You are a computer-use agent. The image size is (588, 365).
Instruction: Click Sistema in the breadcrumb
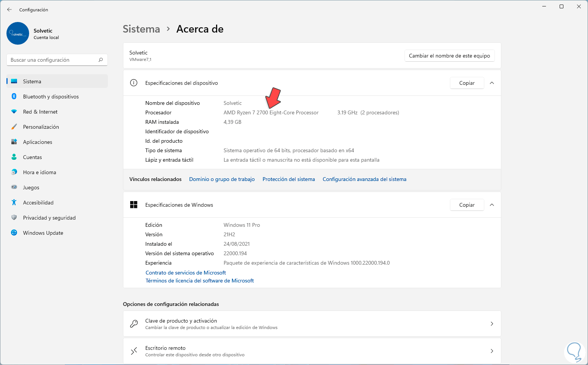pos(142,29)
